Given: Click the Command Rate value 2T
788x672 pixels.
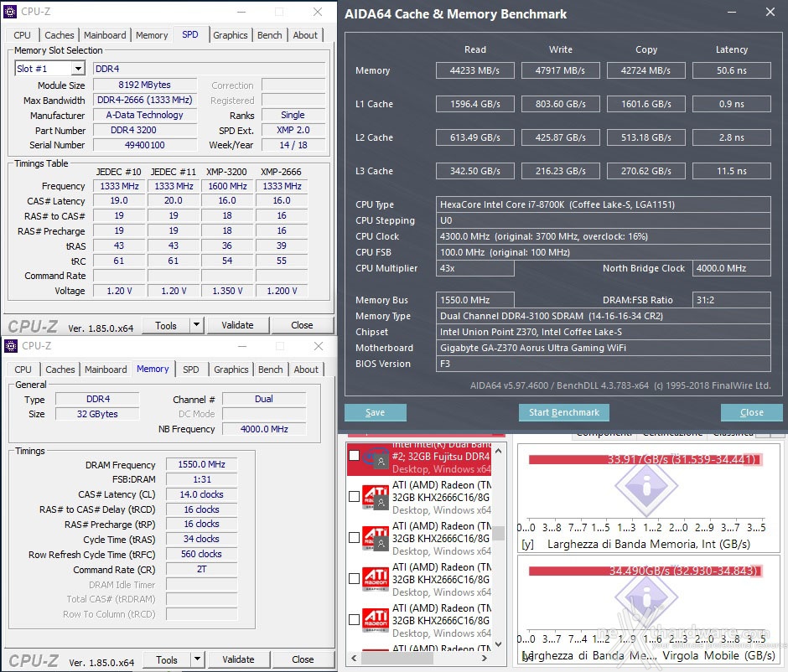Looking at the screenshot, I should click(x=201, y=569).
